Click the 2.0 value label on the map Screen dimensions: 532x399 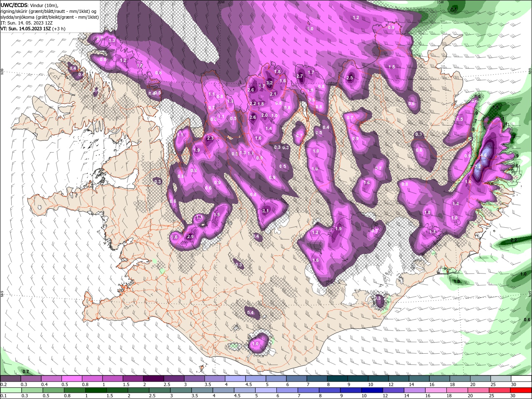coord(264,115)
